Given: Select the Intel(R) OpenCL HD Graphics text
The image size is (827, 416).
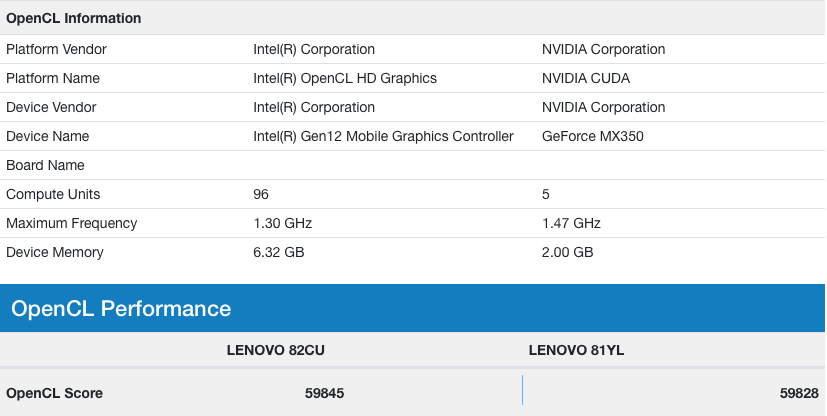Looking at the screenshot, I should (x=345, y=78).
